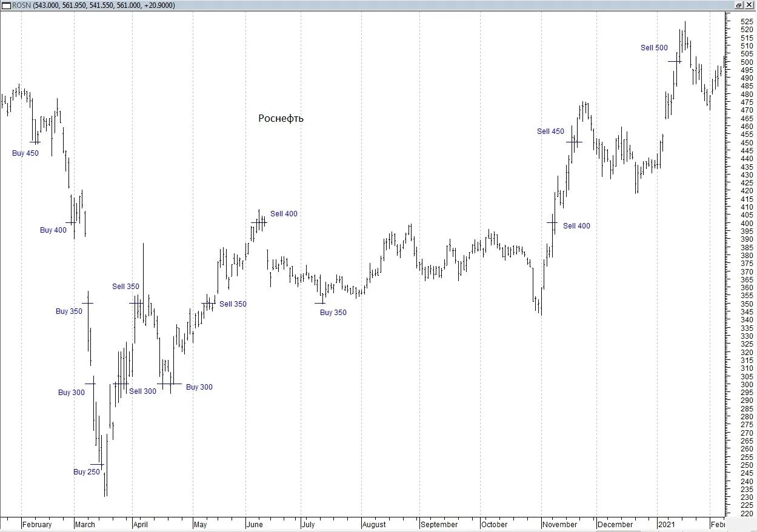Select the Buy 250 annotation

coord(87,472)
